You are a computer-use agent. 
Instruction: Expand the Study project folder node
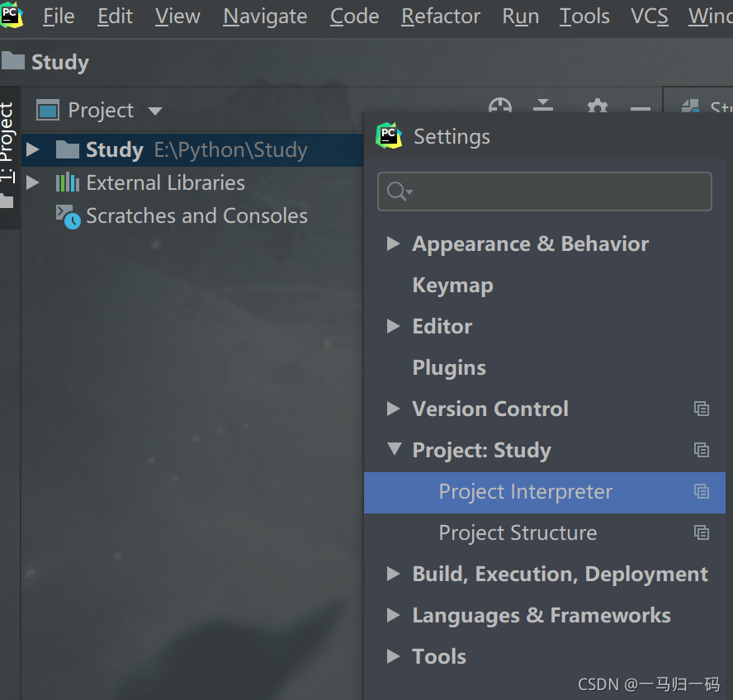point(33,149)
